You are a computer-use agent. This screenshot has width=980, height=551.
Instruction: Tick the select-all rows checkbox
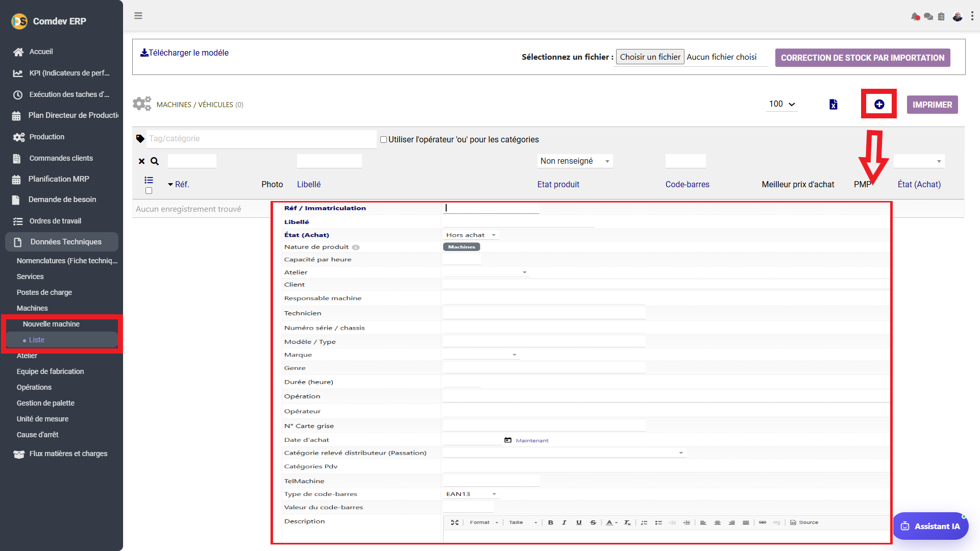click(x=149, y=191)
